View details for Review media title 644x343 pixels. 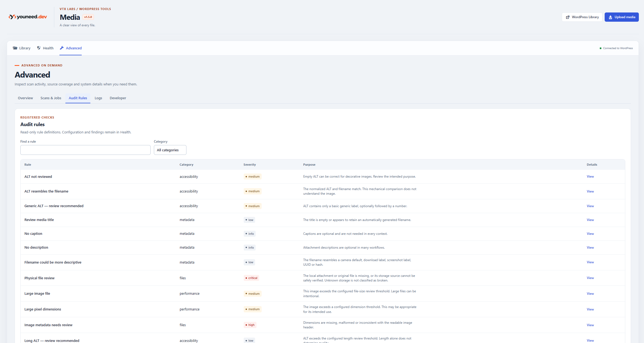point(590,220)
